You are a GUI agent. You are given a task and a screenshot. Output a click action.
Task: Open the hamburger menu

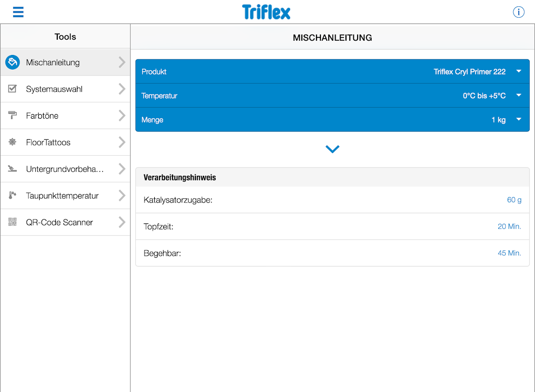coord(18,12)
